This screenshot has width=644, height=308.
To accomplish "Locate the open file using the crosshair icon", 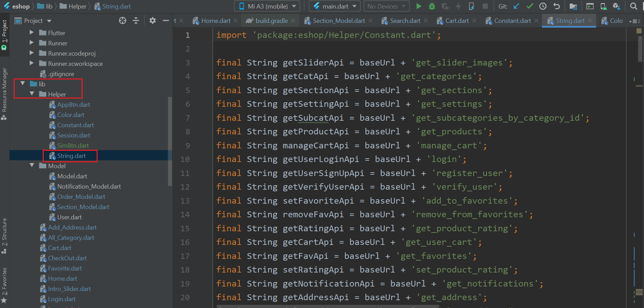I will tap(123, 21).
